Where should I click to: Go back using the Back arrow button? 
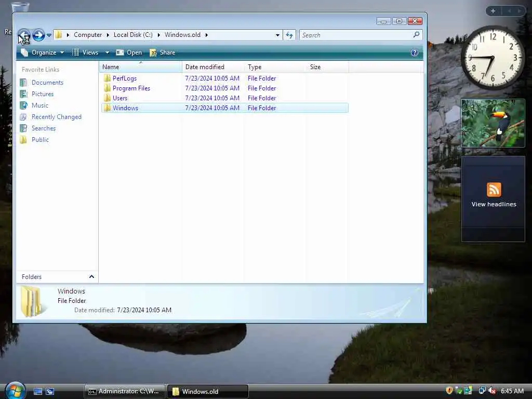[x=24, y=35]
